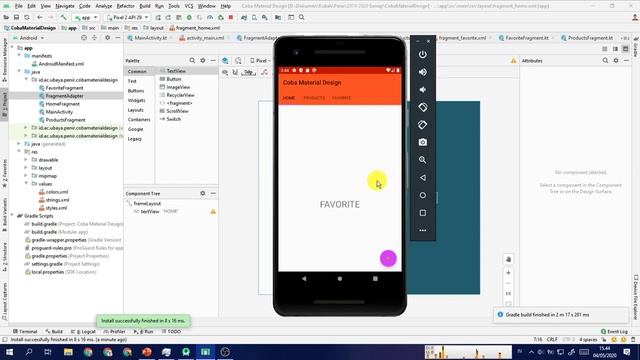The image size is (640, 360).
Task: Switch to the ProductsFragment.kt editor tab
Action: point(590,38)
